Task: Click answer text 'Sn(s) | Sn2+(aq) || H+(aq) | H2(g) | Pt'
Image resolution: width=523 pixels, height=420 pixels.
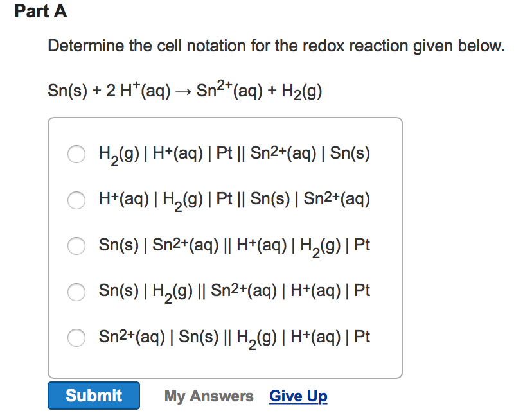Action: point(234,245)
